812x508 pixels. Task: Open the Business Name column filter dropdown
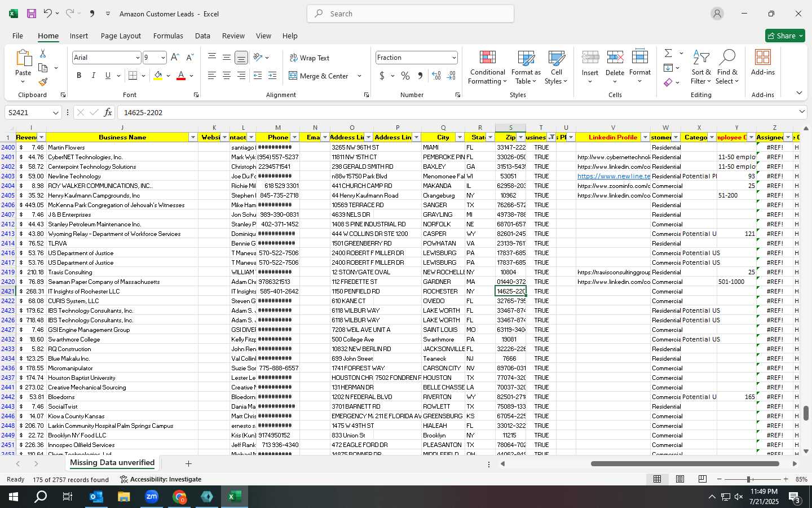(x=193, y=137)
